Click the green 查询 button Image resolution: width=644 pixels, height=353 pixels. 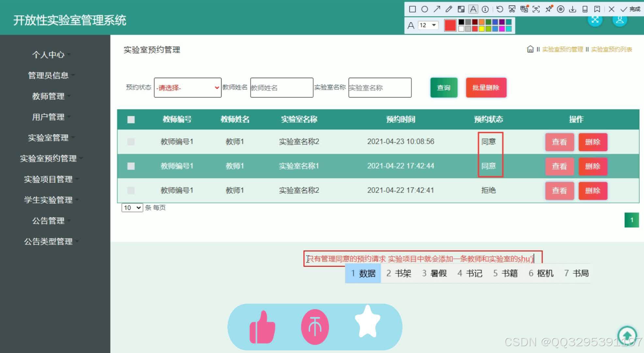tap(444, 88)
